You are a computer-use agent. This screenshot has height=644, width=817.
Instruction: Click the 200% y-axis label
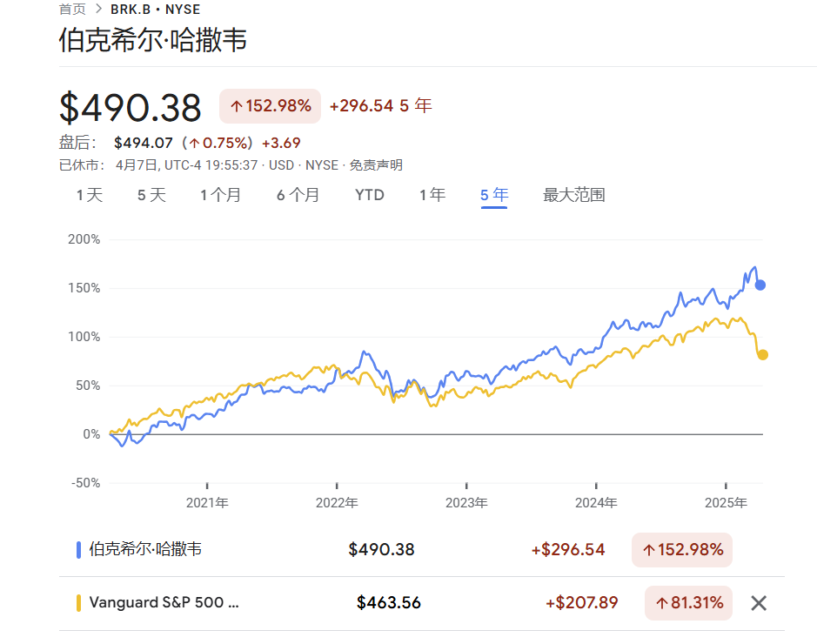tap(84, 239)
